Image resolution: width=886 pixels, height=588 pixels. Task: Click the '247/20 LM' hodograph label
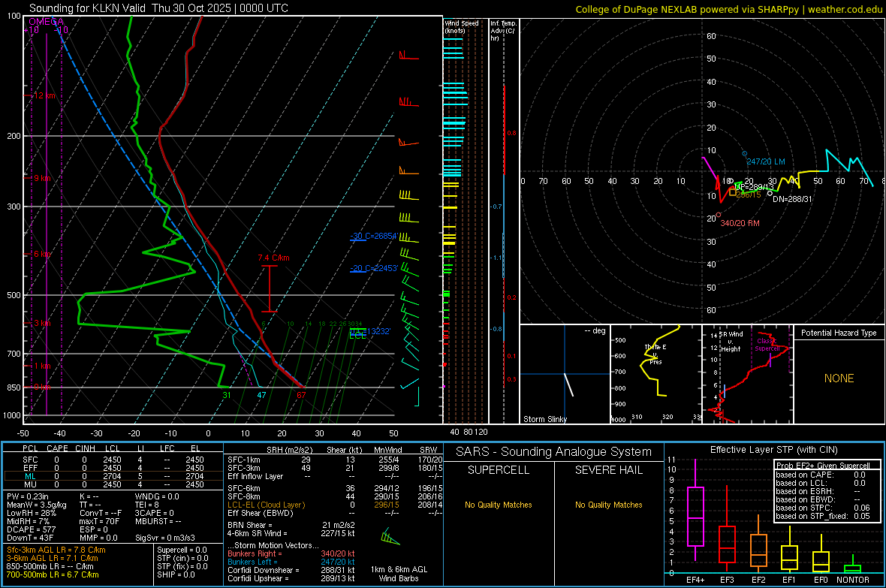point(766,161)
